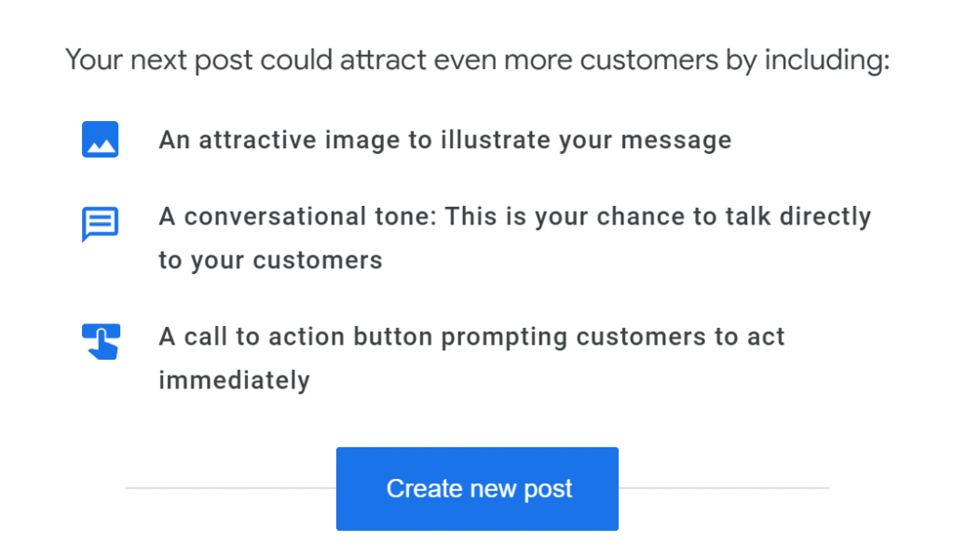The height and width of the screenshot is (560, 954).
Task: Click the photo icon beside the first tip
Action: click(100, 139)
